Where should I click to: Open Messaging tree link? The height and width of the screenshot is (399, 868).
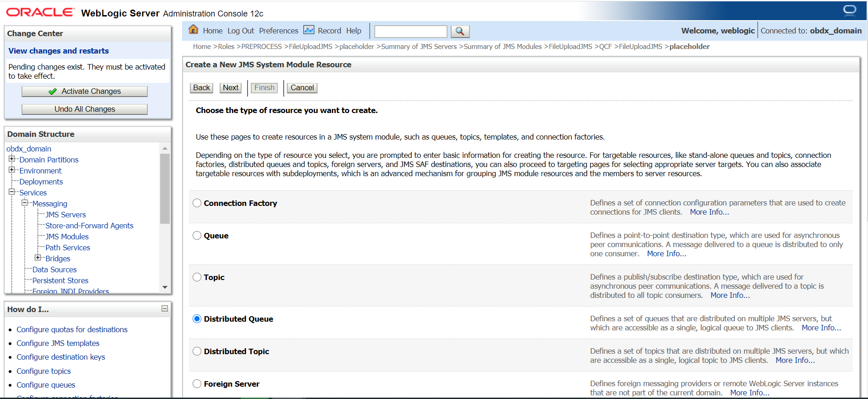(50, 204)
